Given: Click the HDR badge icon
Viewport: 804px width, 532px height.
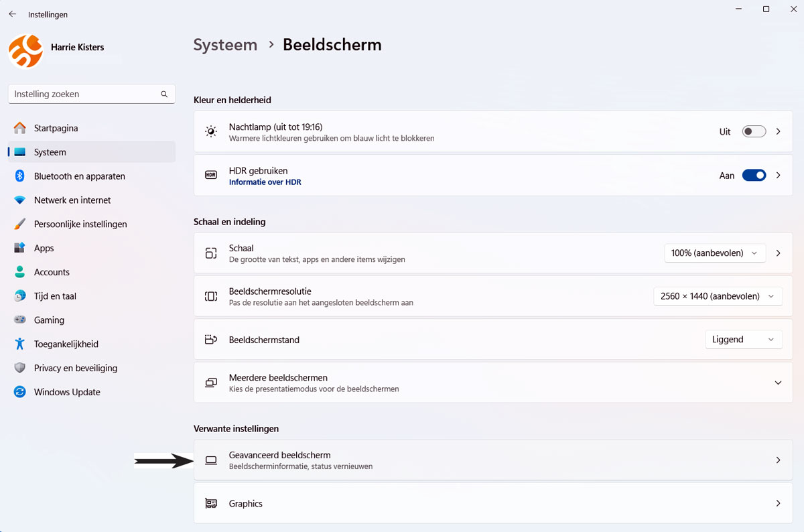Looking at the screenshot, I should point(210,175).
